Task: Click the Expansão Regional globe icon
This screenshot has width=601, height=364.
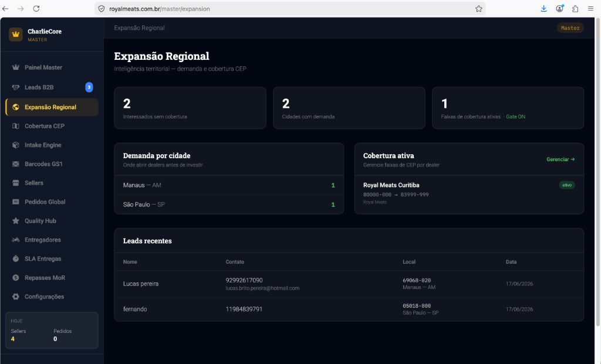Action: coord(16,107)
